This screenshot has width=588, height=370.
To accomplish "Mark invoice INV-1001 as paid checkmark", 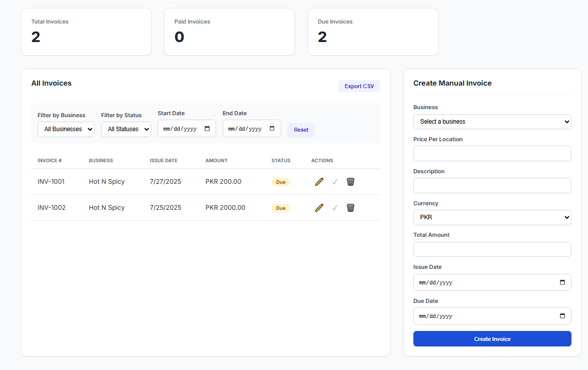I will tap(335, 182).
